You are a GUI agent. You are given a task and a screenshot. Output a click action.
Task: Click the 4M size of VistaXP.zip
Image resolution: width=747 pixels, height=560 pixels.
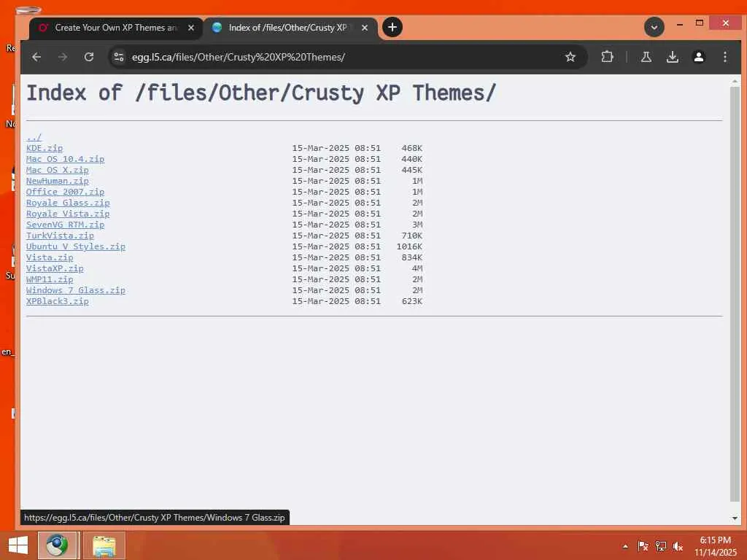(417, 268)
